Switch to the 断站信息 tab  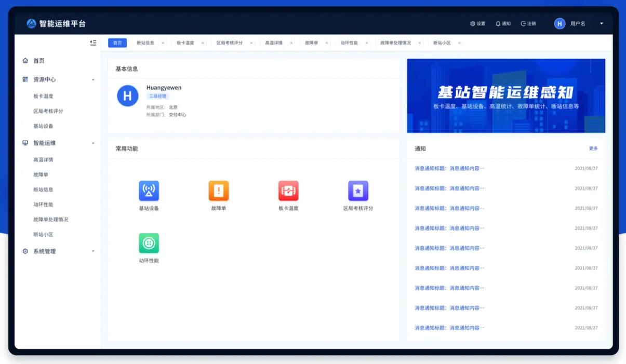point(145,43)
